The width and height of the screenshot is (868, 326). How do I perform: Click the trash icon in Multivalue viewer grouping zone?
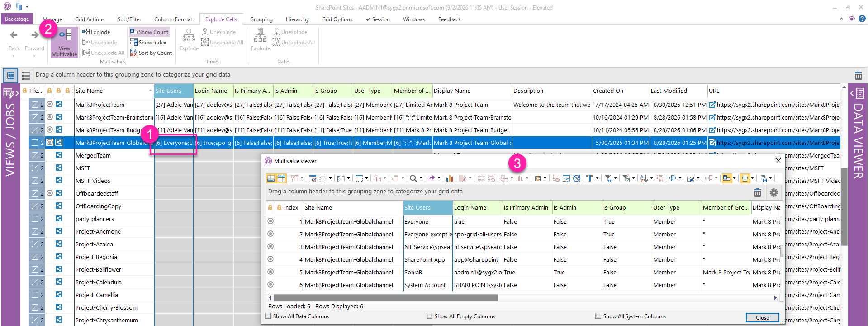coord(758,192)
